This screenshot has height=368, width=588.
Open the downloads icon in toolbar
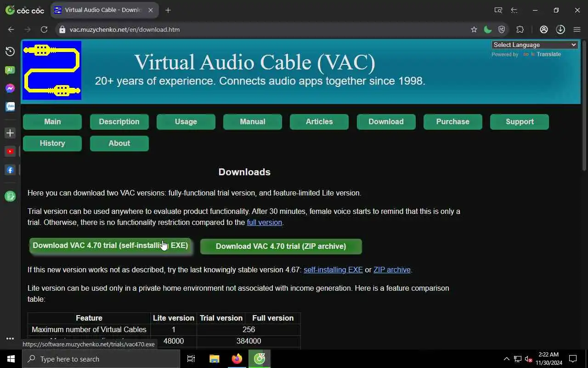(x=560, y=29)
